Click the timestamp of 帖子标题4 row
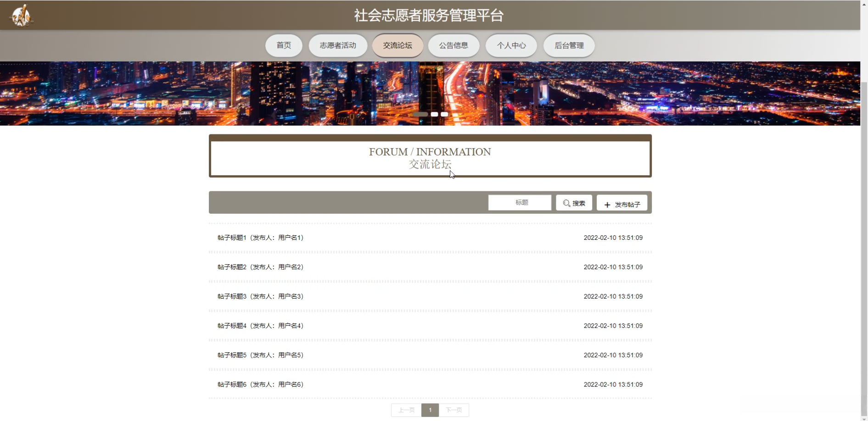The height and width of the screenshot is (421, 868). (x=613, y=326)
